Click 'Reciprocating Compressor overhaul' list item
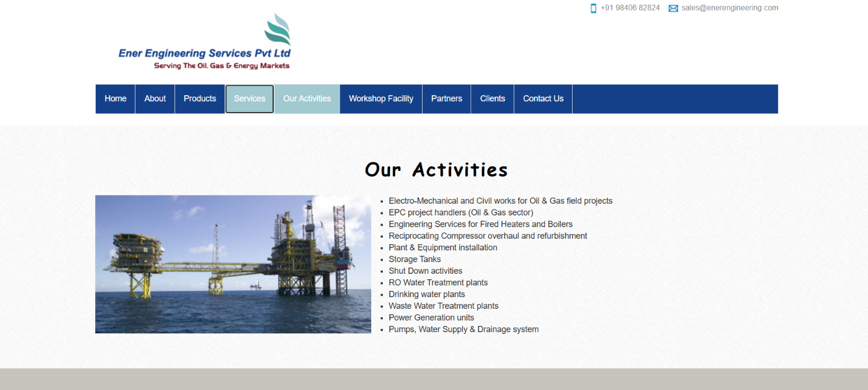This screenshot has height=390, width=868. pyautogui.click(x=488, y=236)
